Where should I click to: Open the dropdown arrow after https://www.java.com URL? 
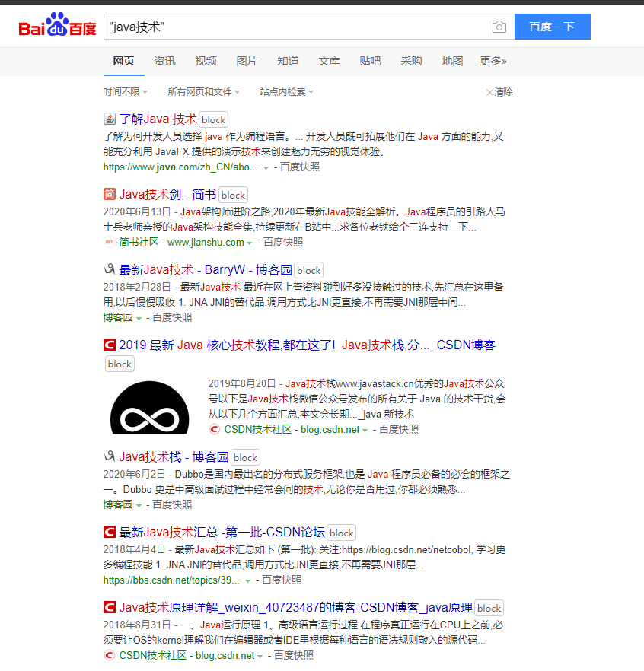(265, 167)
